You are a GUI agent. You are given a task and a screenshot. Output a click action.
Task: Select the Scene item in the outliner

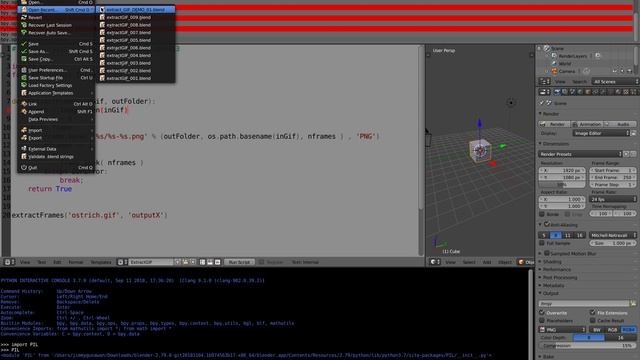pos(558,48)
